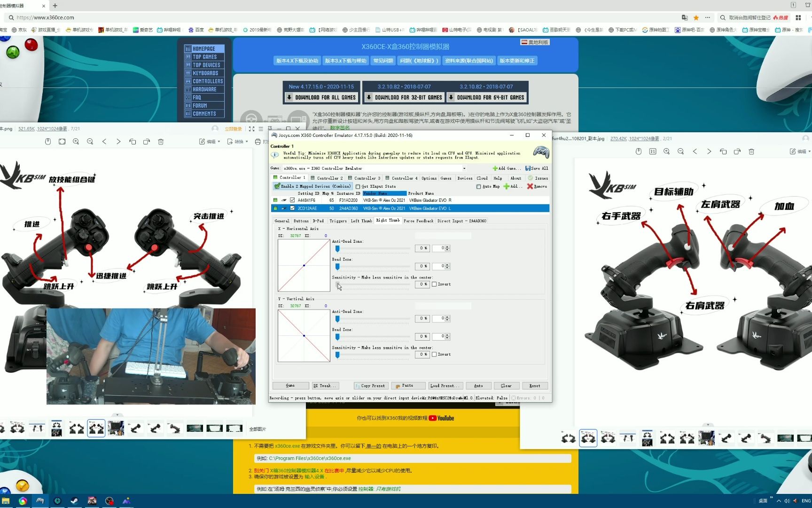Expand the hidden icons chevron in the taskbar

779,500
